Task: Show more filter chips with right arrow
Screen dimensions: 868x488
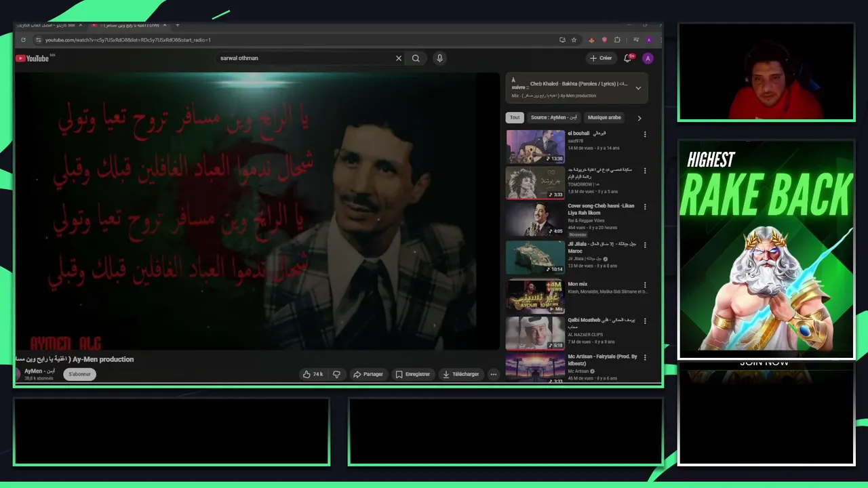Action: (639, 118)
